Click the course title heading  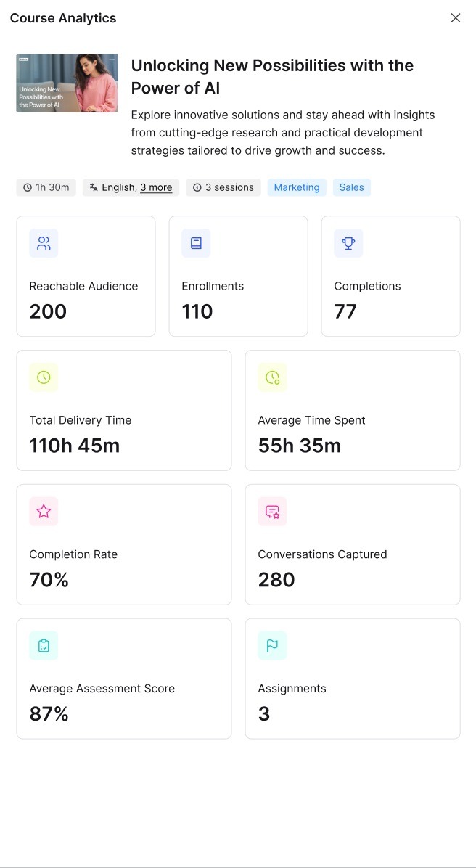pyautogui.click(x=272, y=76)
